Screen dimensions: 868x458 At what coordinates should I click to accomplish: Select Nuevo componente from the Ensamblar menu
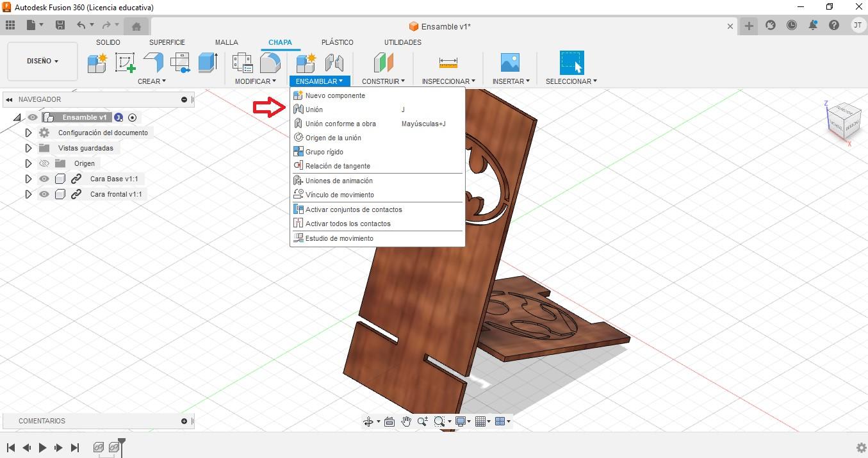334,95
